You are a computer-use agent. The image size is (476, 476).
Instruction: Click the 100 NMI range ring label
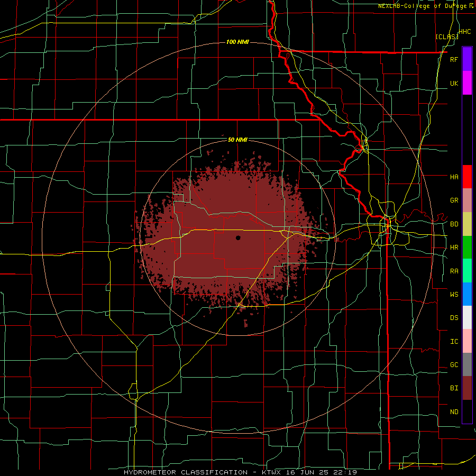237,42
